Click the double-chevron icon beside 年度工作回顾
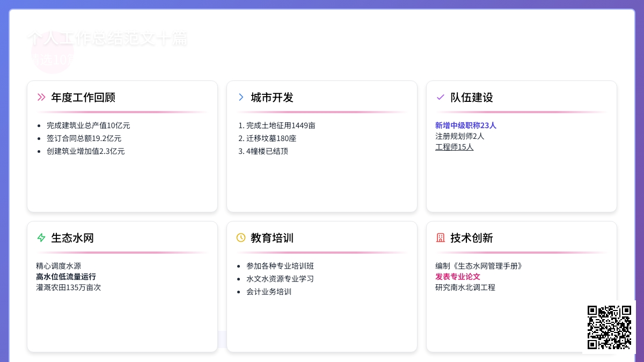644x362 pixels. coord(41,97)
